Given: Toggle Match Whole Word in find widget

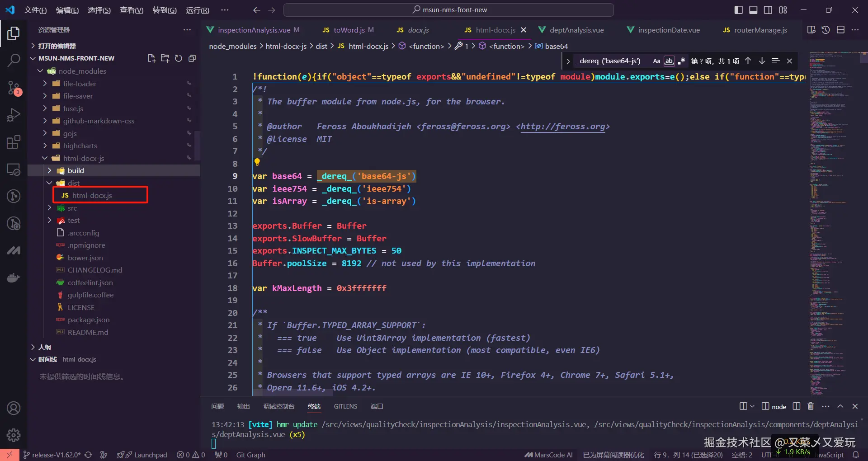Looking at the screenshot, I should [x=669, y=61].
